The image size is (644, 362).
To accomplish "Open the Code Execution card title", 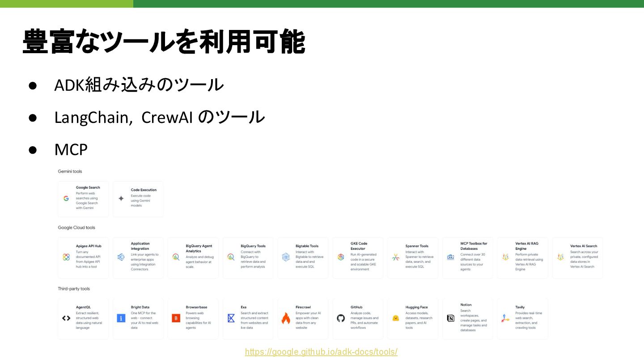I will (x=144, y=190).
